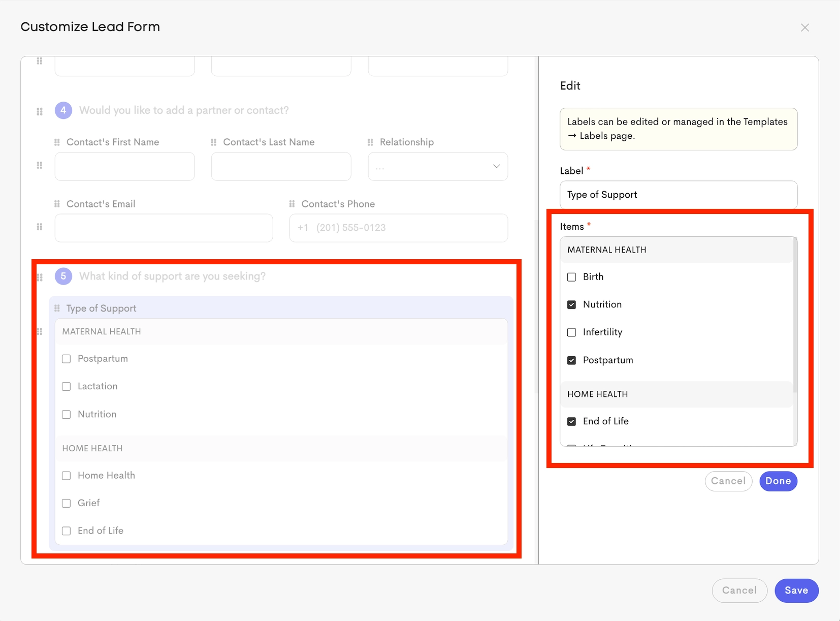
Task: Click drag handle next to Relationship label
Action: click(x=370, y=142)
